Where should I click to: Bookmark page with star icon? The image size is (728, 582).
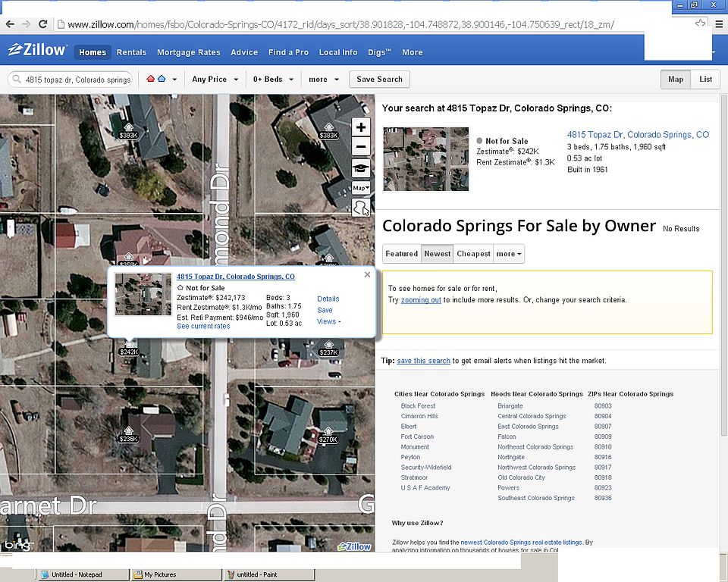[700, 23]
